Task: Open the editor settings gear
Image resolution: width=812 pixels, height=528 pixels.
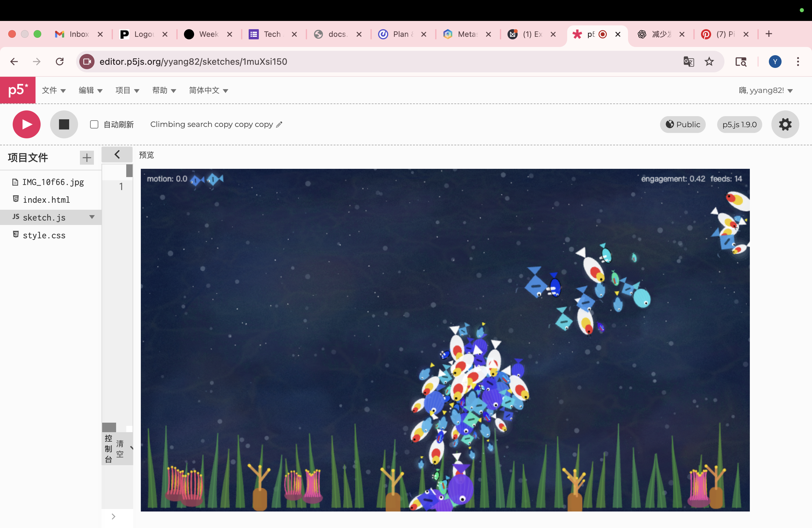Action: pyautogui.click(x=785, y=125)
